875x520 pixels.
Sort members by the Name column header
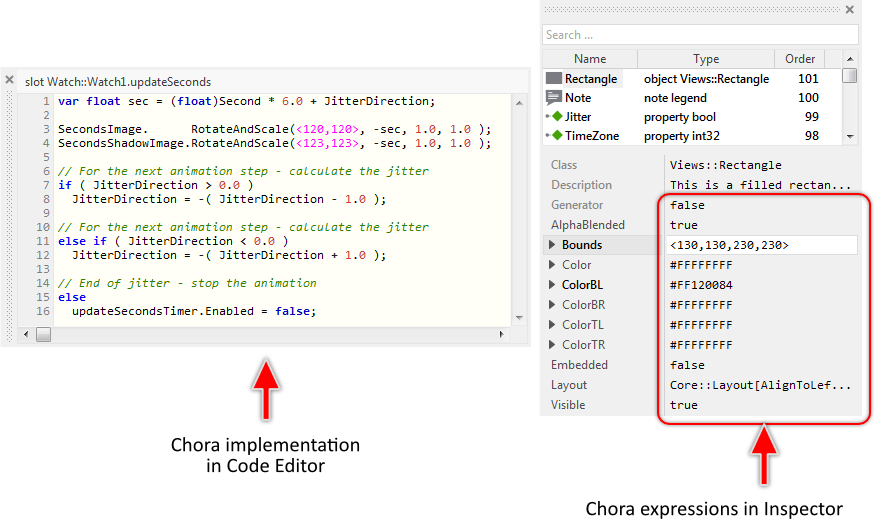[590, 59]
